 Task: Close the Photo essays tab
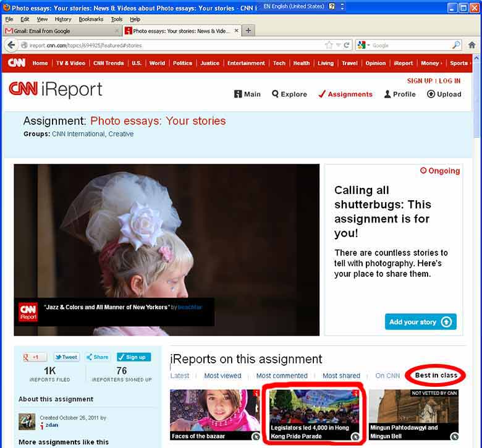237,30
